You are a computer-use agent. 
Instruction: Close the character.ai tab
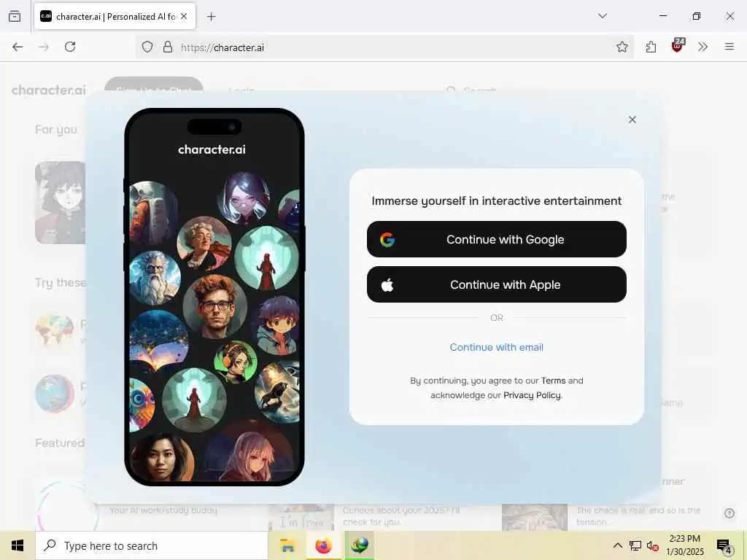[x=184, y=17]
